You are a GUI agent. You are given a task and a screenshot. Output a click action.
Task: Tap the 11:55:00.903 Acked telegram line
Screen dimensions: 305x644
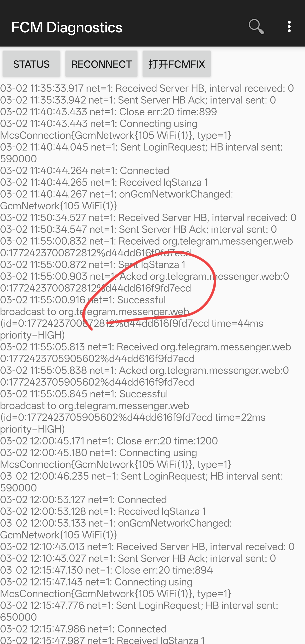coord(145,282)
